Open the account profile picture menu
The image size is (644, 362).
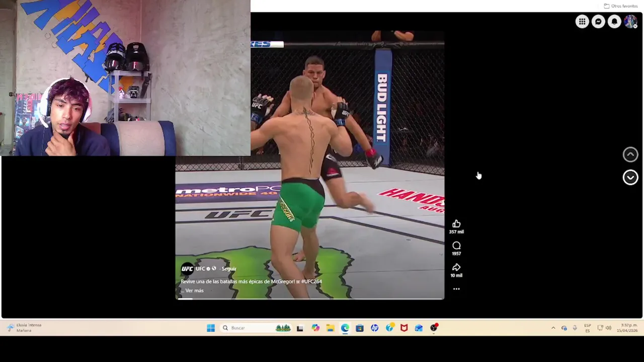pos(630,22)
